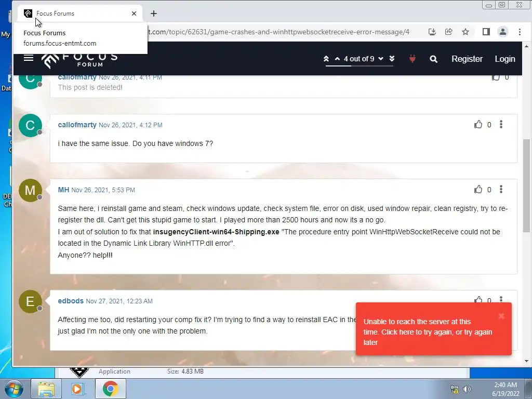Viewport: 532px width, 399px height.
Task: Go to next post single-down chevron
Action: pyautogui.click(x=381, y=59)
